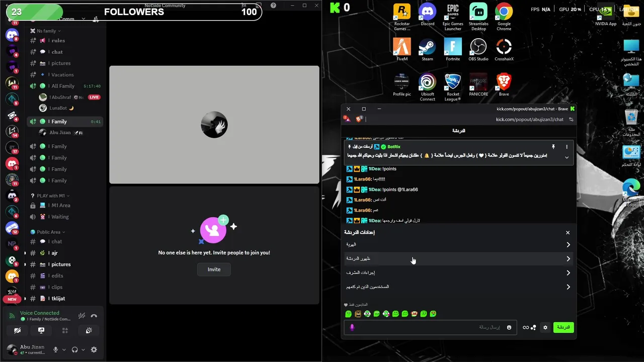Open the Epic Games Launcher desktop icon
644x362 pixels.
453,18
